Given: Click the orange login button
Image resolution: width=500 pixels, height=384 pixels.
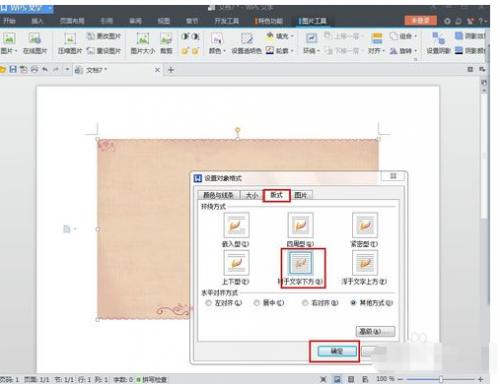Looking at the screenshot, I should pyautogui.click(x=420, y=20).
